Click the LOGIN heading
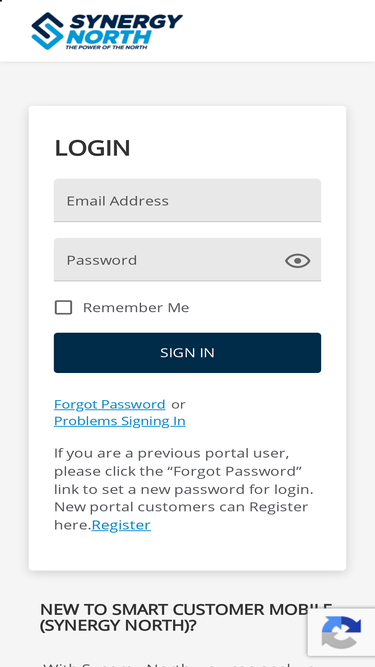 tap(92, 148)
